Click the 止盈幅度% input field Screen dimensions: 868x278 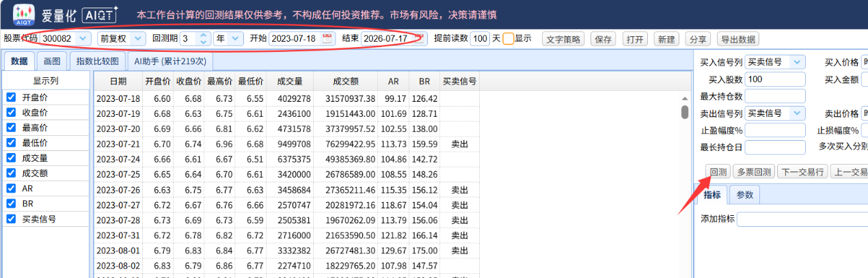click(x=775, y=130)
